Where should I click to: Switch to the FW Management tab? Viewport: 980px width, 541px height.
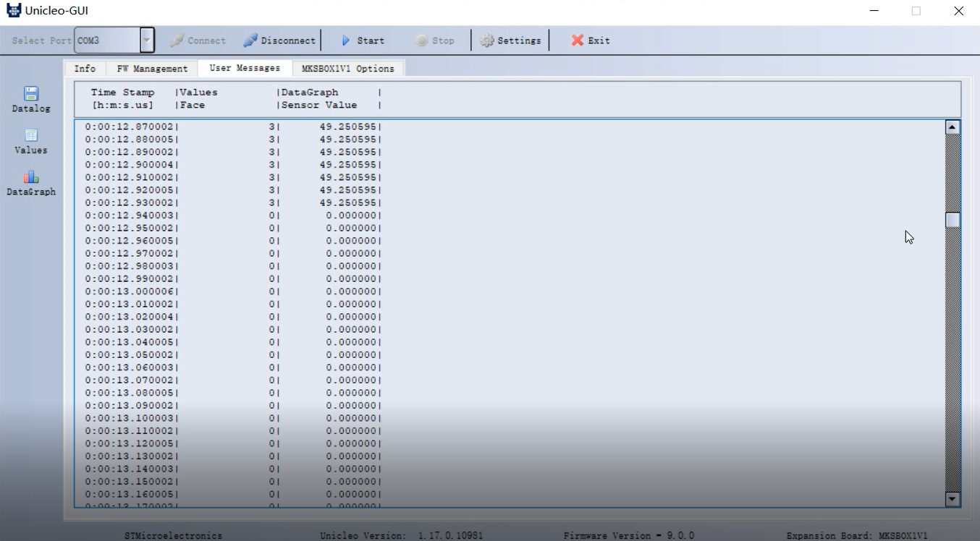152,69
